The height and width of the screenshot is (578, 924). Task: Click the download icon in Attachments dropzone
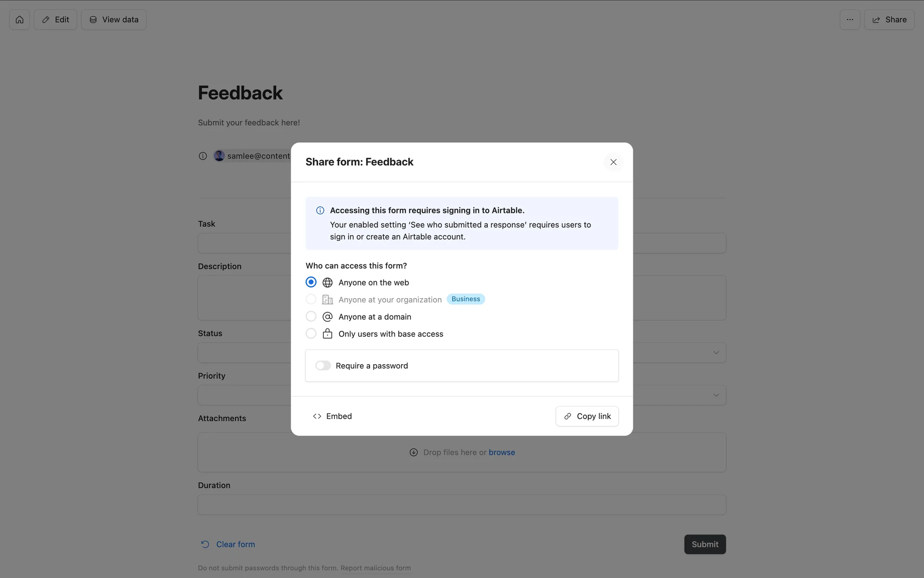click(413, 452)
